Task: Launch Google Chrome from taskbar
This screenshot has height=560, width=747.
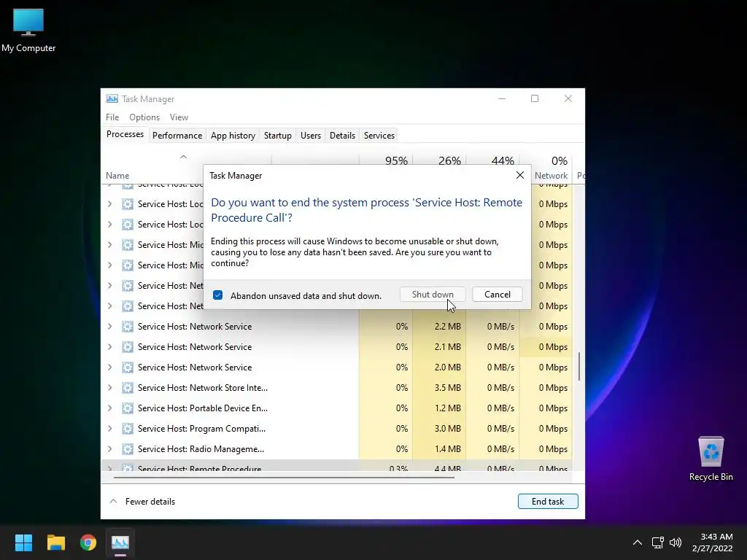Action: coord(88,542)
